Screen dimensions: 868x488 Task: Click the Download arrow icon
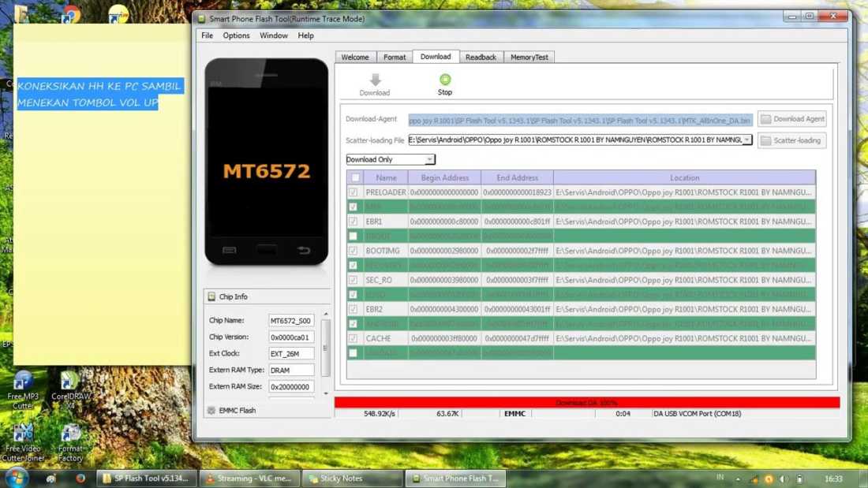[376, 80]
